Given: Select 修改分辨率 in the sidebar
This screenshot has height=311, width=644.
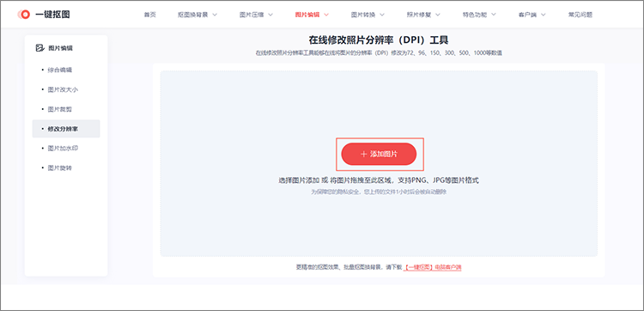Looking at the screenshot, I should point(66,129).
